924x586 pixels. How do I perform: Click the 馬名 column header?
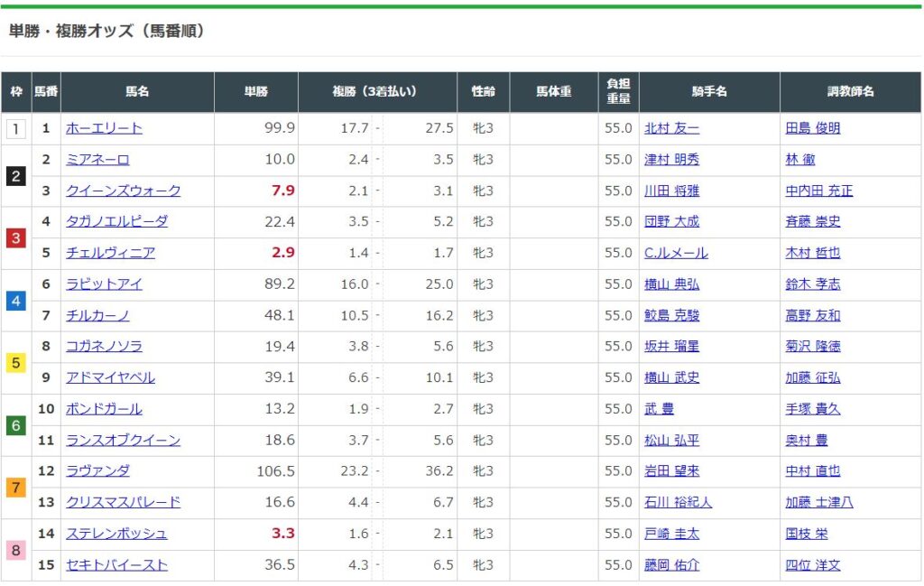tap(137, 92)
